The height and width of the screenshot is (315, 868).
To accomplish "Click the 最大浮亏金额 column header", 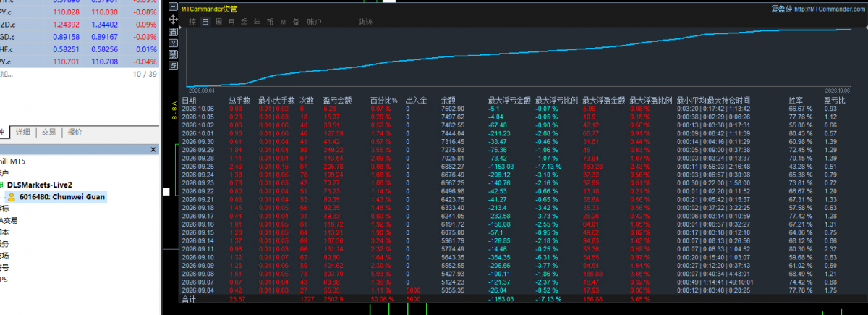I will (x=510, y=100).
